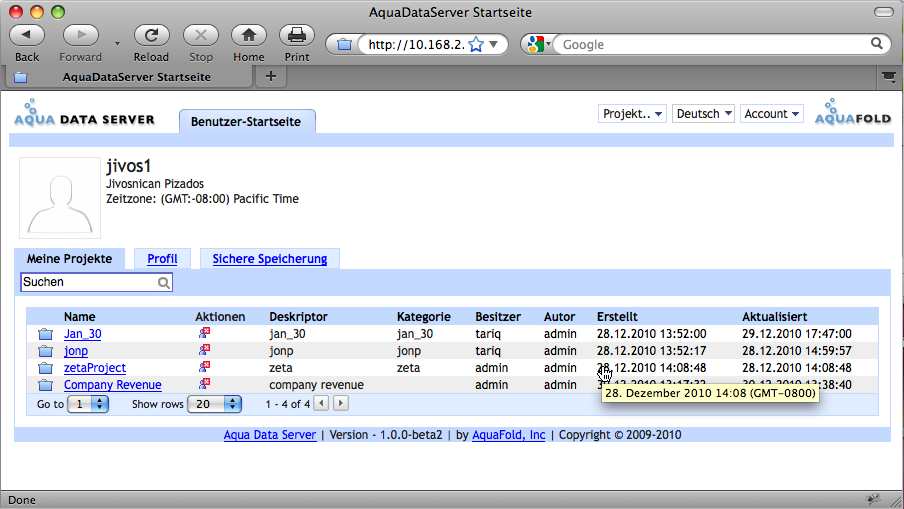Sort by Erstellt column header
Viewport: 904px width, 509px height.
(x=617, y=316)
